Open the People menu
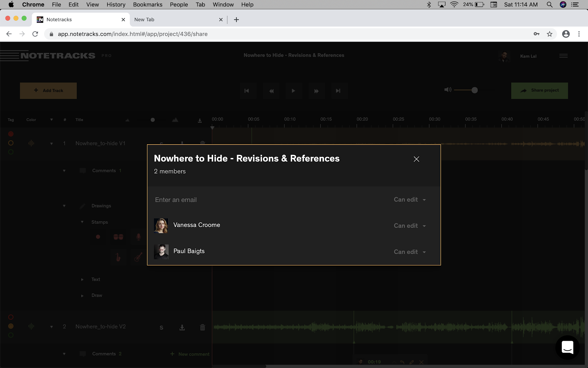This screenshot has width=588, height=368. tap(179, 4)
